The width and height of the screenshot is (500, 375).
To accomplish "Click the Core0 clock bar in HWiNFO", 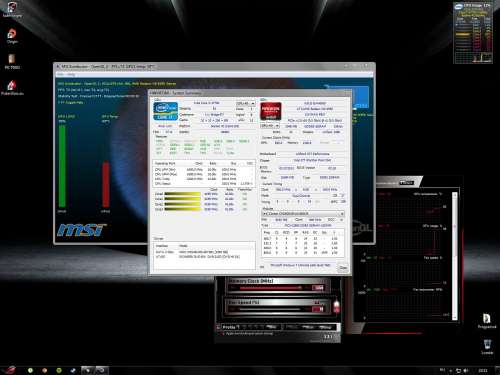I will 182,194.
